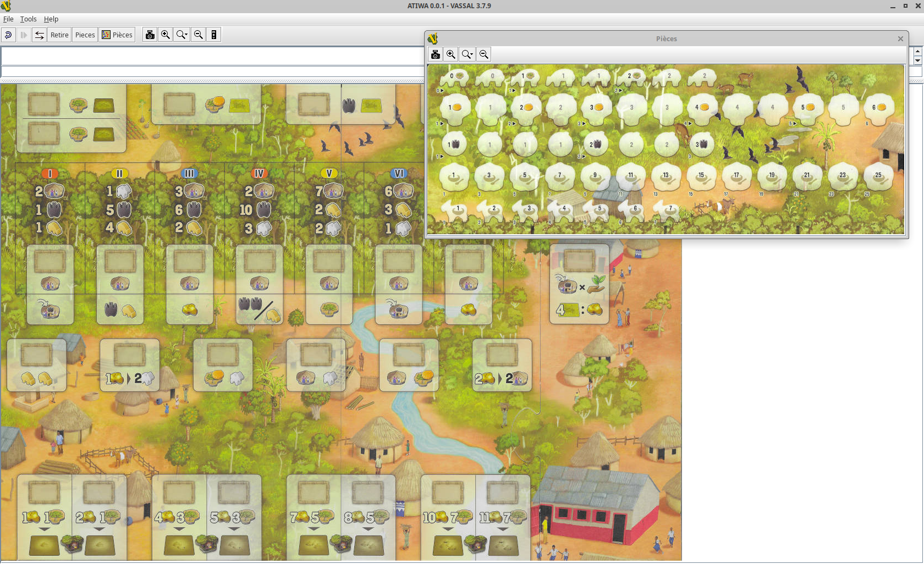924x564 pixels.
Task: Click the 2 gold to 2 families tile
Action: [x=502, y=365]
